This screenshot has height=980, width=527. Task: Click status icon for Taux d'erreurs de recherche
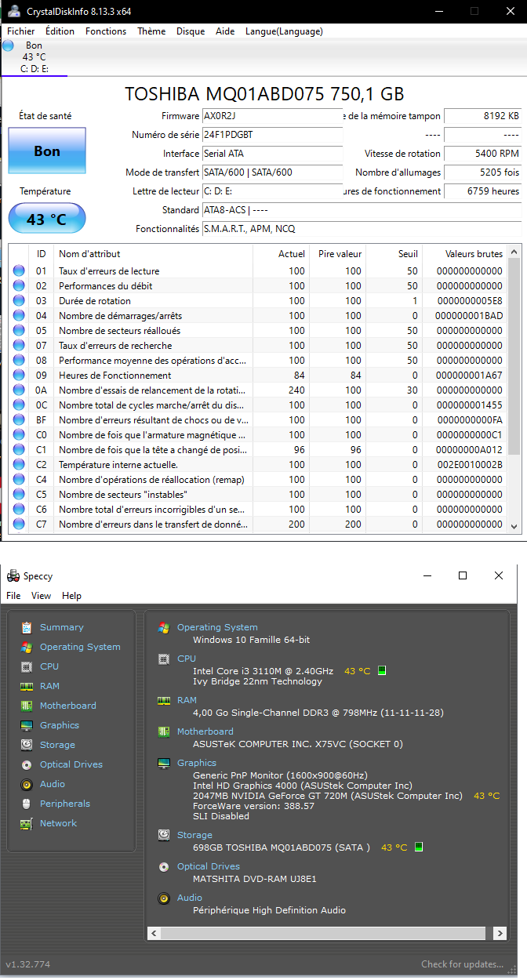(x=20, y=346)
